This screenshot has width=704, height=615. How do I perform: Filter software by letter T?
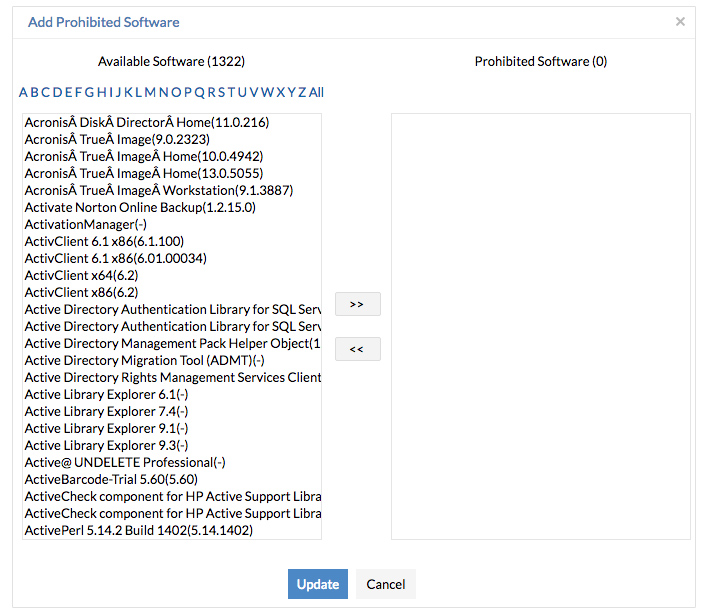pyautogui.click(x=231, y=92)
